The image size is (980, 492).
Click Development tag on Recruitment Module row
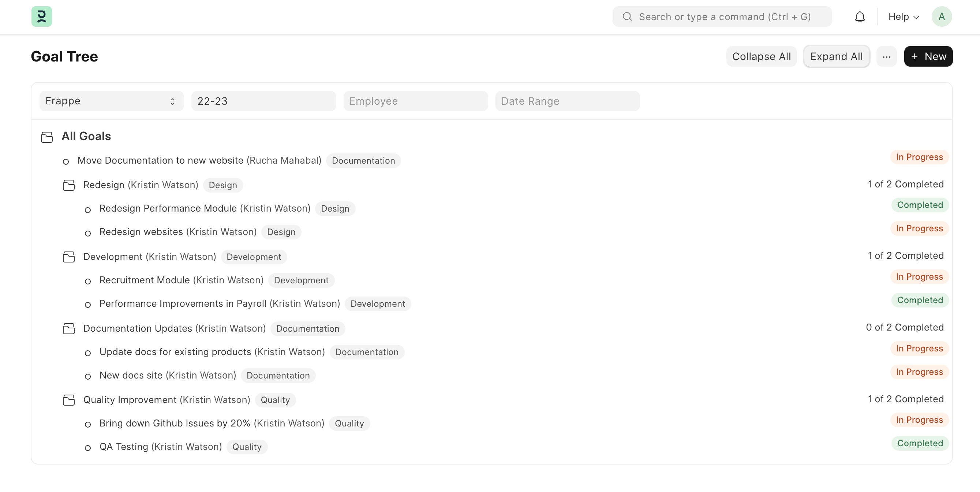coord(301,280)
